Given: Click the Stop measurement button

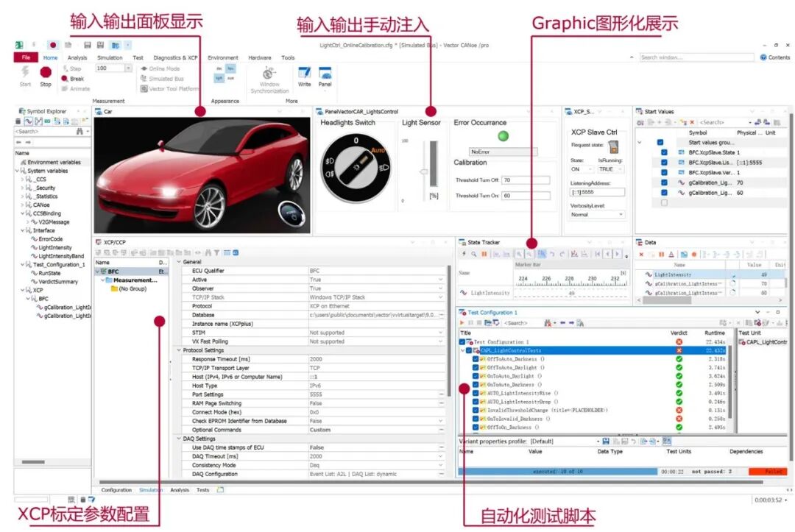Looking at the screenshot, I should pyautogui.click(x=46, y=74).
